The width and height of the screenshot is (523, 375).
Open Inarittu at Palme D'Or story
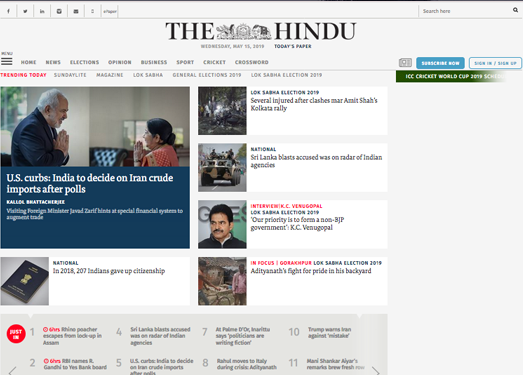243,336
